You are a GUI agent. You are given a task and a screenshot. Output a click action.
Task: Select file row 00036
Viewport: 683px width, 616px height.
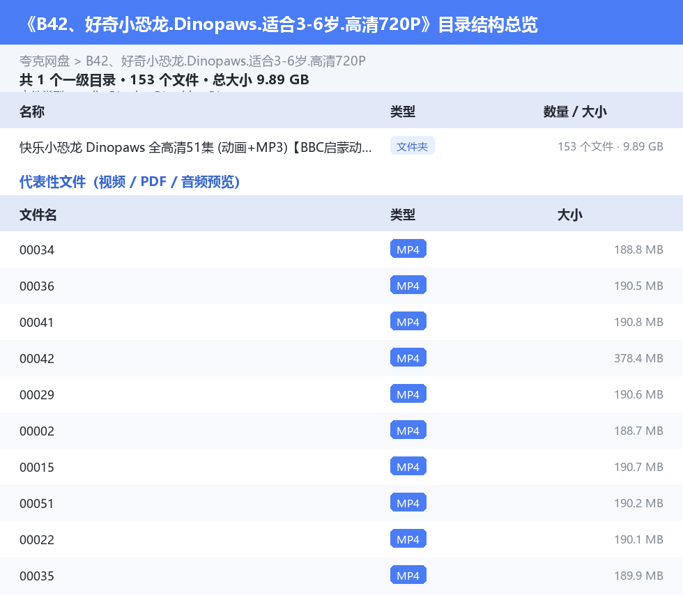coord(341,286)
